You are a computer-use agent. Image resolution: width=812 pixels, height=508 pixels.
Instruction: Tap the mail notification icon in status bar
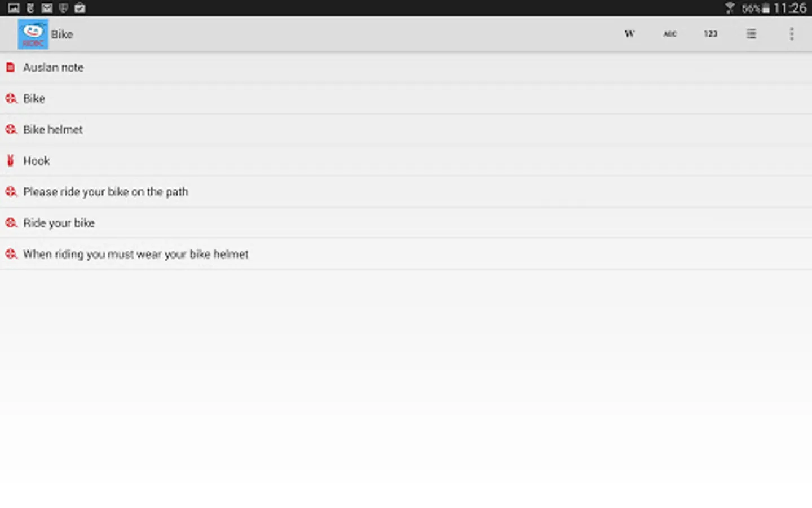[x=47, y=8]
